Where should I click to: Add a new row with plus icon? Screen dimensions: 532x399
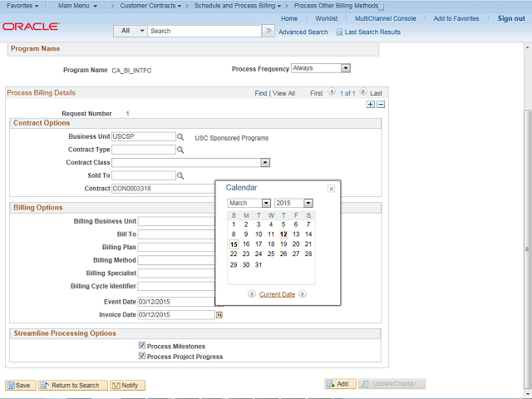[x=371, y=105]
